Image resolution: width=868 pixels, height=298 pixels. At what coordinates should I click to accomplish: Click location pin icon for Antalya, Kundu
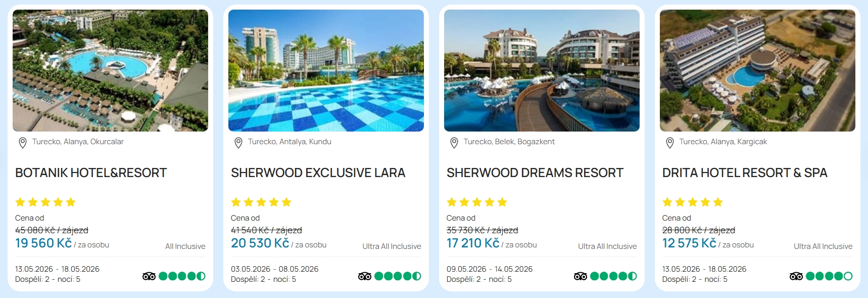click(238, 143)
